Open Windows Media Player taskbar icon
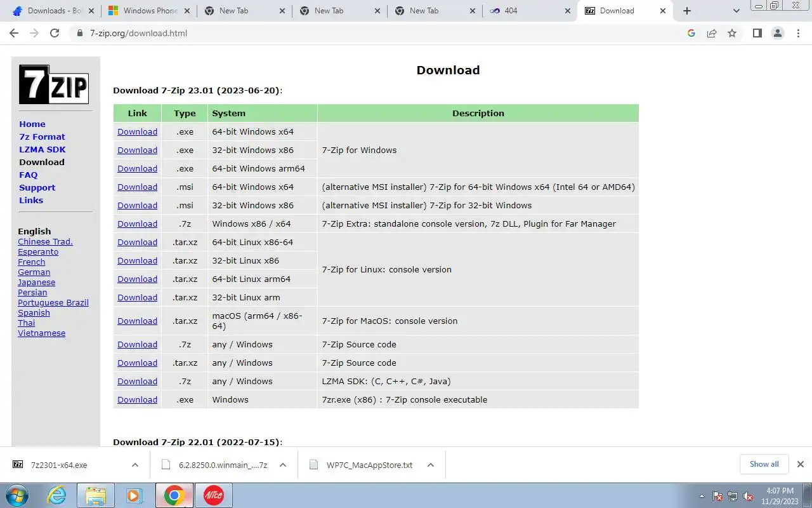This screenshot has height=508, width=812. pos(134,495)
